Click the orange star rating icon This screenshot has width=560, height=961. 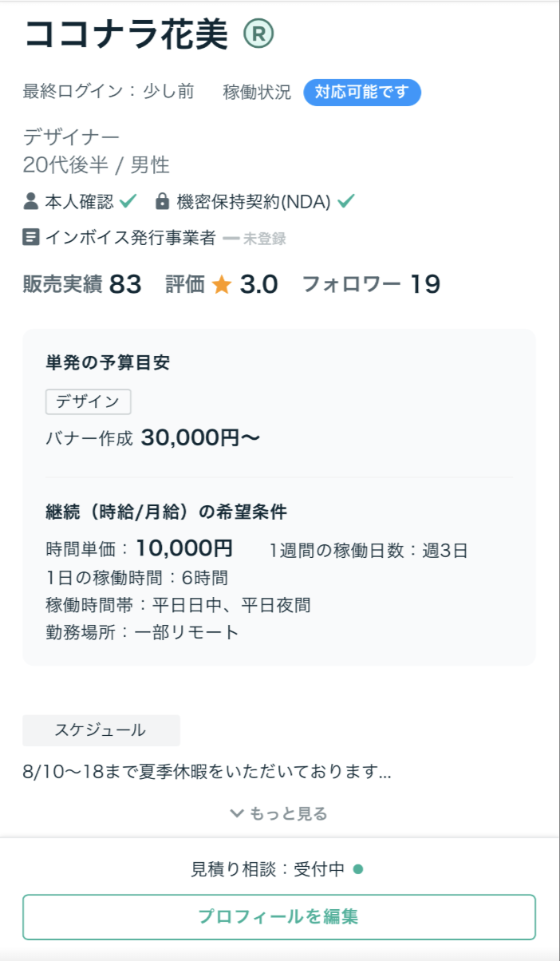click(x=222, y=284)
